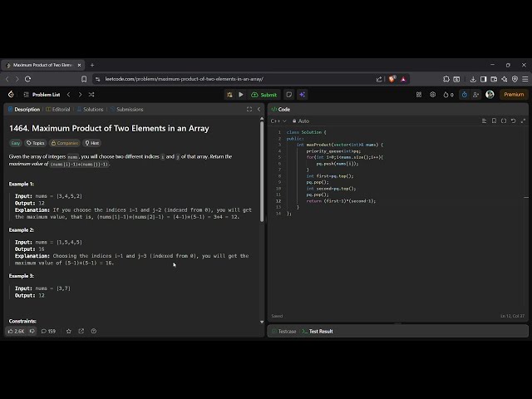Viewport: 532px width, 399px height.
Task: Bookmark this page in browser toolbar
Action: 84,79
